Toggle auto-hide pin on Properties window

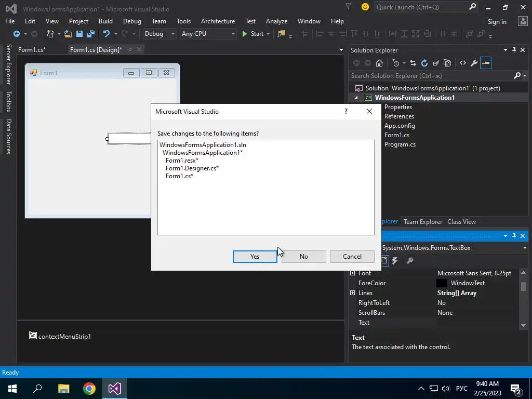[514, 235]
